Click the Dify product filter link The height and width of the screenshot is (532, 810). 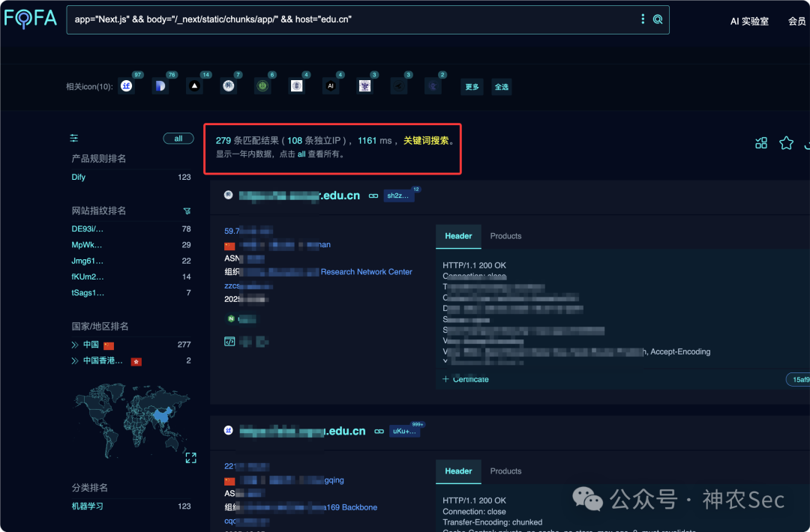coord(79,178)
